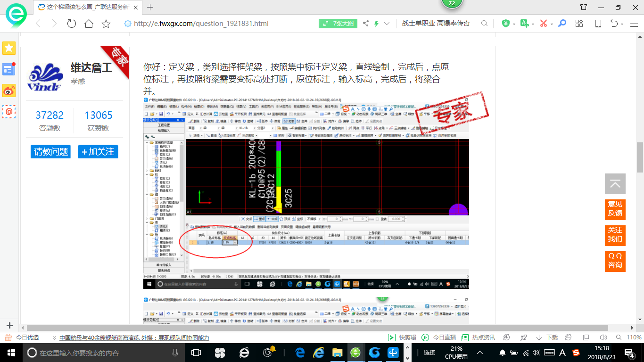The height and width of the screenshot is (362, 644).
Task: Open 今日直播 in bottom bar
Action: tap(439, 337)
